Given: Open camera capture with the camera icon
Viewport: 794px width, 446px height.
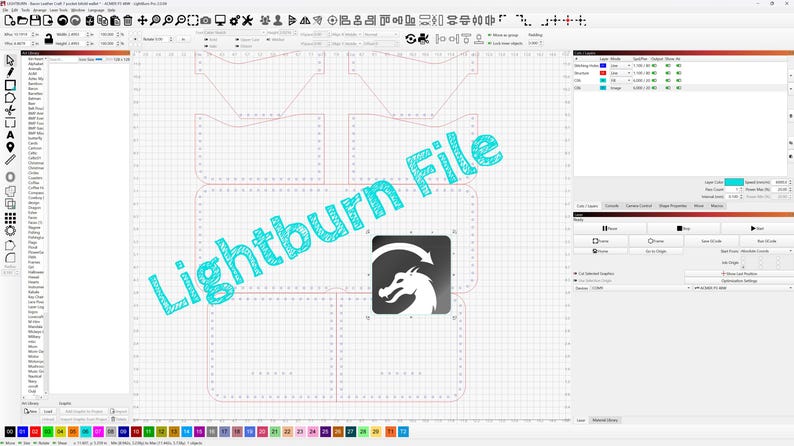Looking at the screenshot, I should [206, 20].
